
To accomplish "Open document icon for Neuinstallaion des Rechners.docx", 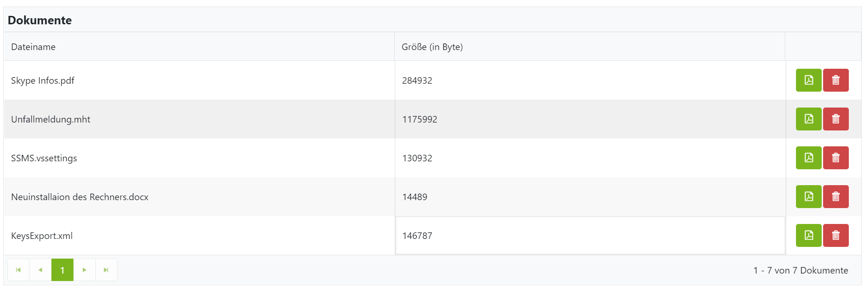I will click(x=809, y=196).
